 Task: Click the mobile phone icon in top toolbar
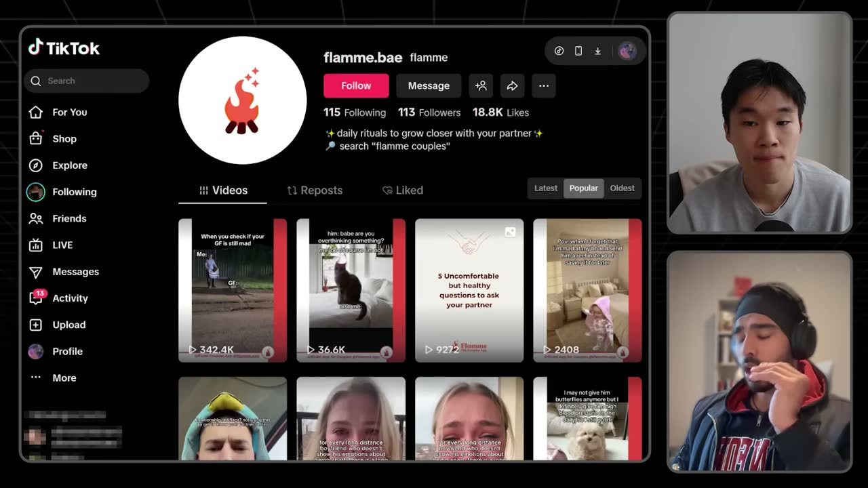578,51
